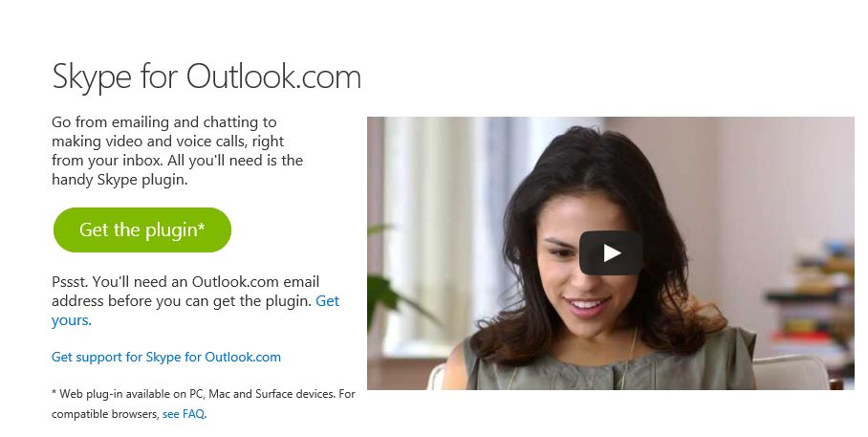Open Get support for Skype for Outlook.com
The width and height of the screenshot is (868, 437).
pyautogui.click(x=166, y=357)
